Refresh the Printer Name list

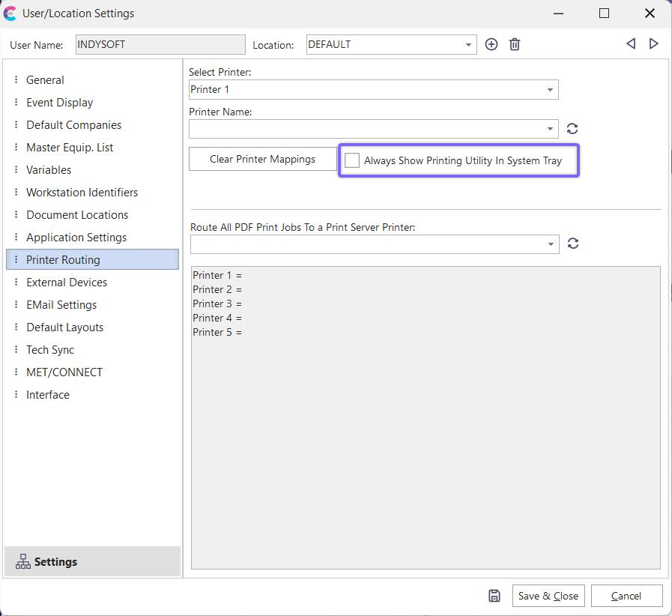(572, 129)
